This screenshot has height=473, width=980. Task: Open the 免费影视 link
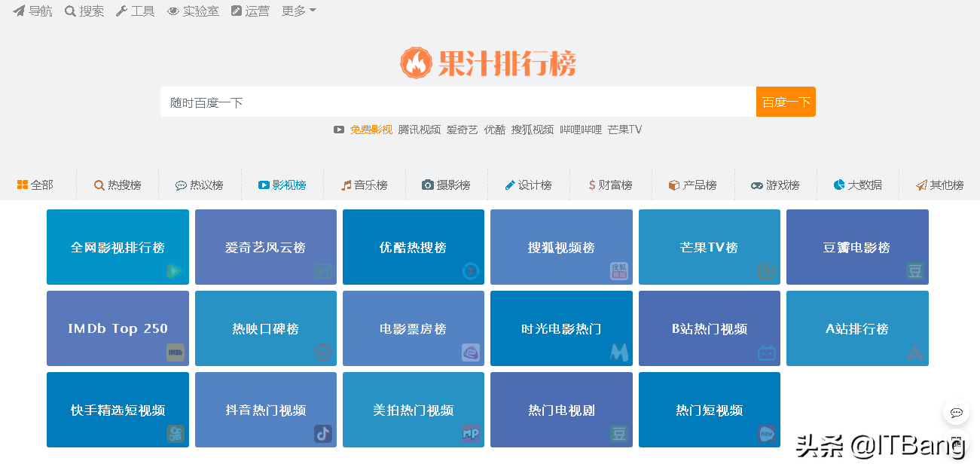tap(371, 130)
